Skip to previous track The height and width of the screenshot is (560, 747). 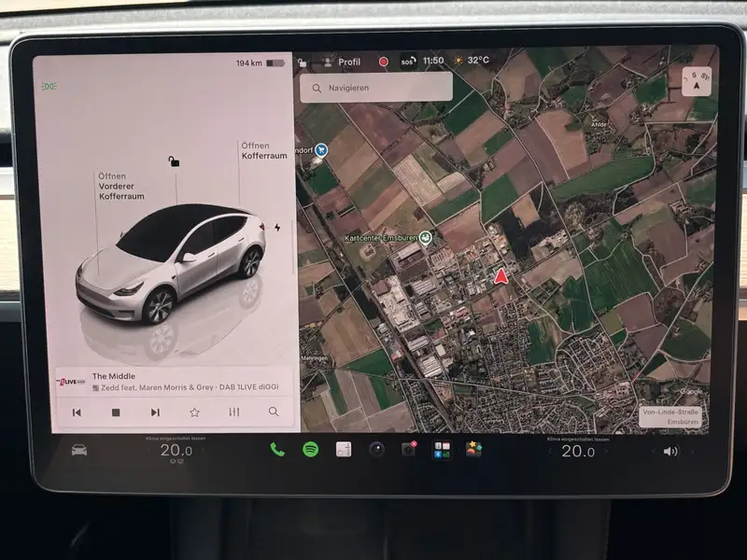pyautogui.click(x=77, y=413)
